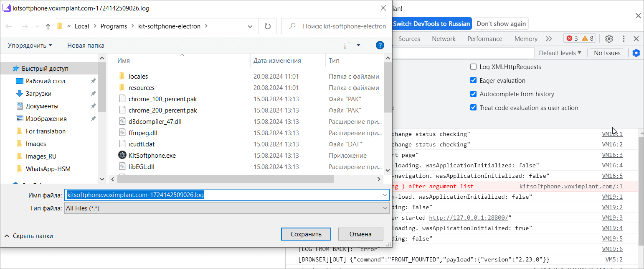The height and width of the screenshot is (269, 644).
Task: Enable Log XMLHttpRequests checkbox
Action: pyautogui.click(x=473, y=67)
